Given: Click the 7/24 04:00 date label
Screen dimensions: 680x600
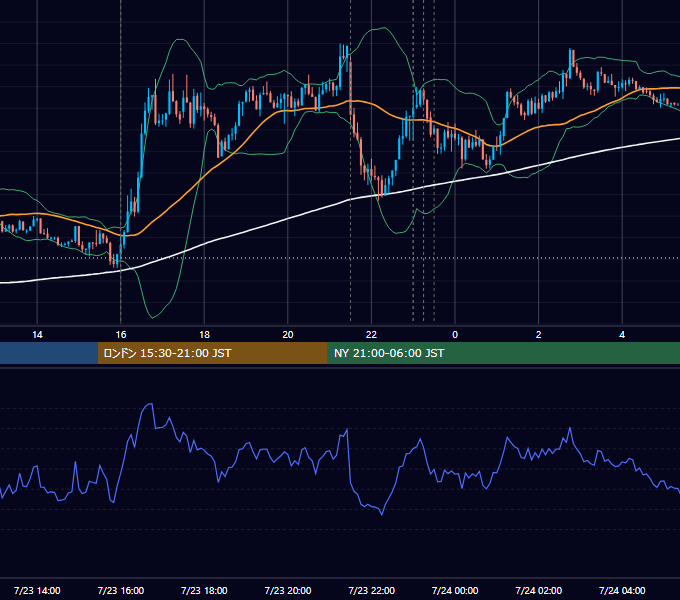Looking at the screenshot, I should pos(622,590).
